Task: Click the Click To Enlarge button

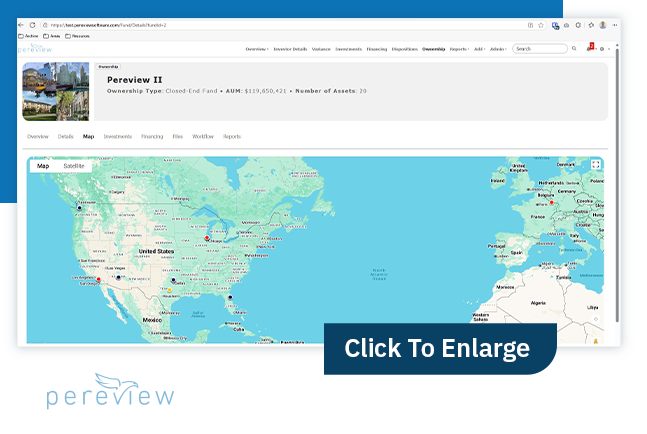Action: coord(437,348)
